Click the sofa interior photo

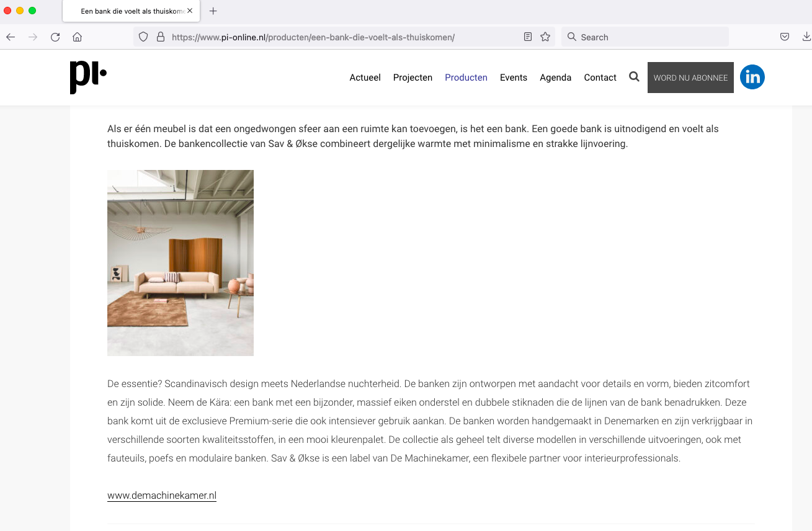[181, 263]
